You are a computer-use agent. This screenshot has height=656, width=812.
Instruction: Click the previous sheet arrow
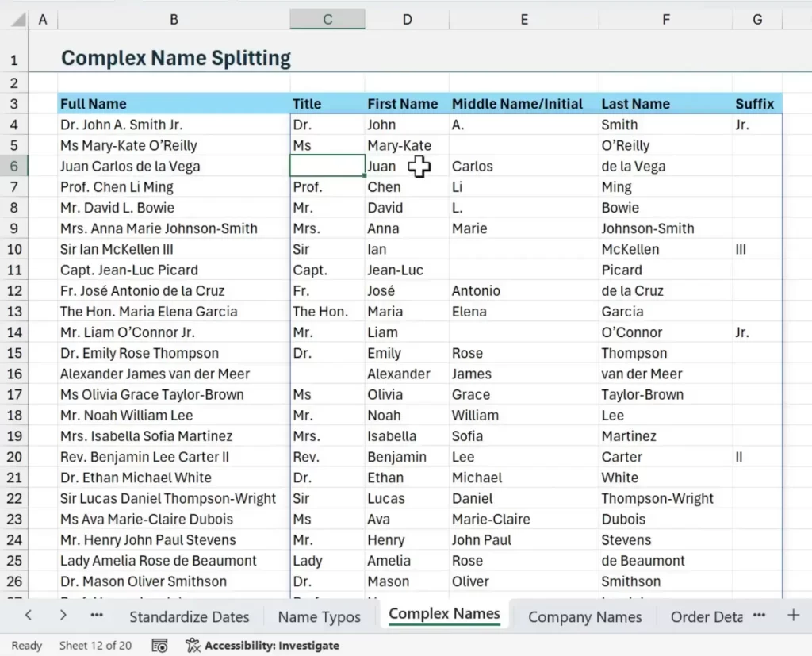click(x=29, y=615)
